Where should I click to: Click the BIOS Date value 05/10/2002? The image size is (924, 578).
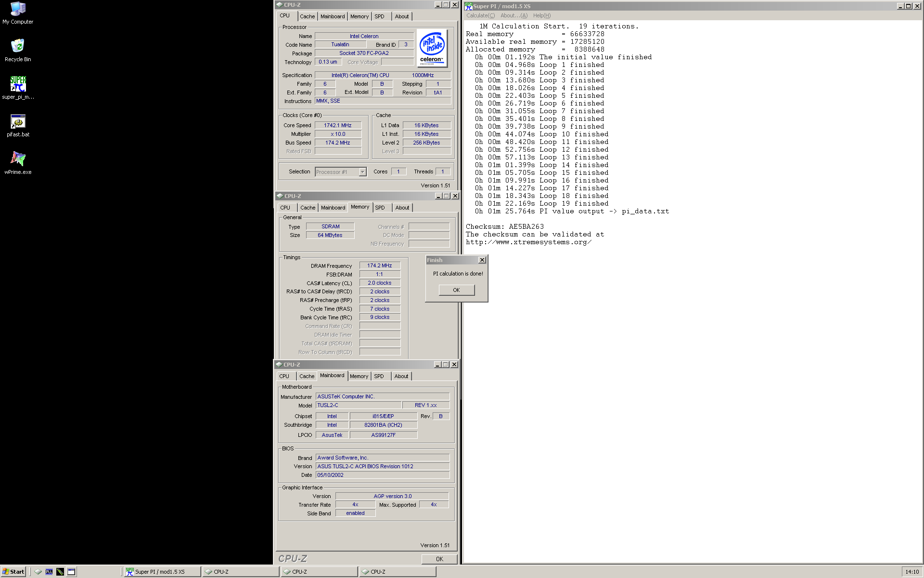(x=383, y=475)
